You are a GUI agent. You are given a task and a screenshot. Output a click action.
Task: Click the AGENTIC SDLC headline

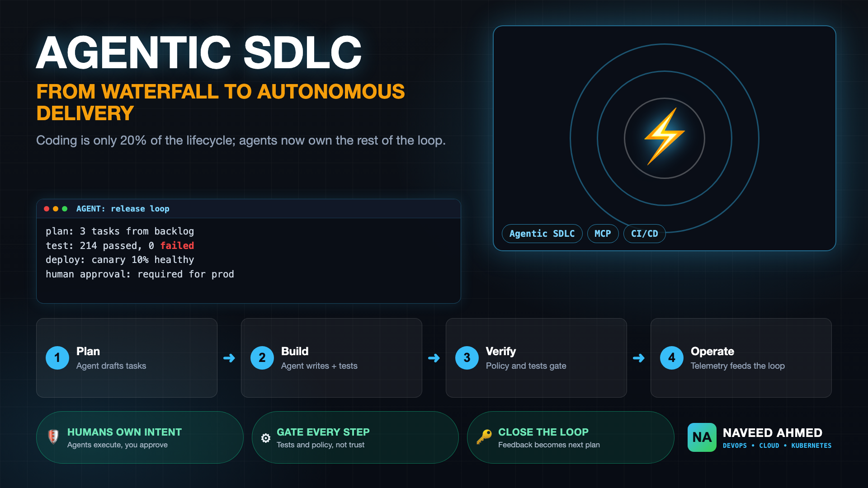click(199, 53)
